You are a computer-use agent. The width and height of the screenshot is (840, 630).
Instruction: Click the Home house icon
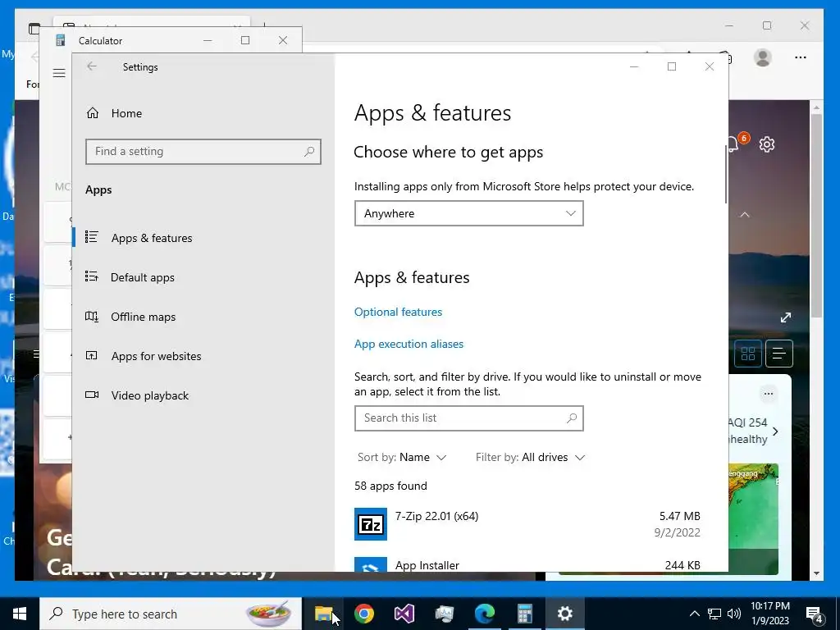tap(93, 113)
